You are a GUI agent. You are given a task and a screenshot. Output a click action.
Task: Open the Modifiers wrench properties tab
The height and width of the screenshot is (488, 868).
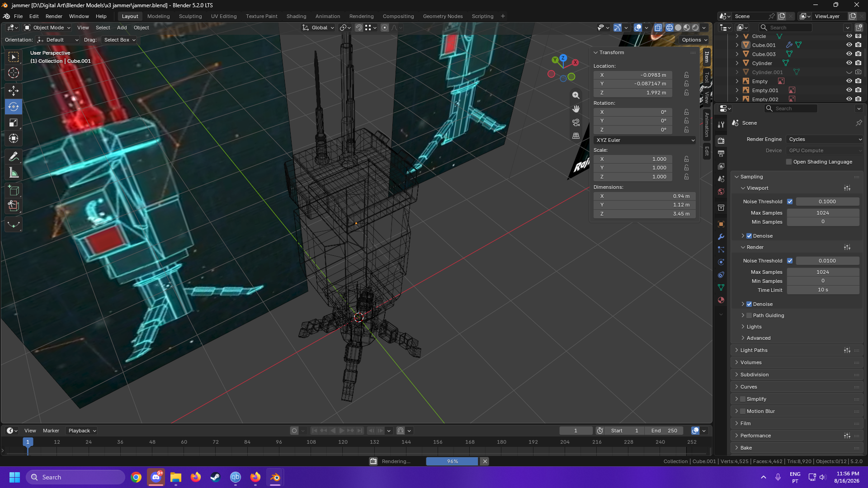tap(721, 237)
